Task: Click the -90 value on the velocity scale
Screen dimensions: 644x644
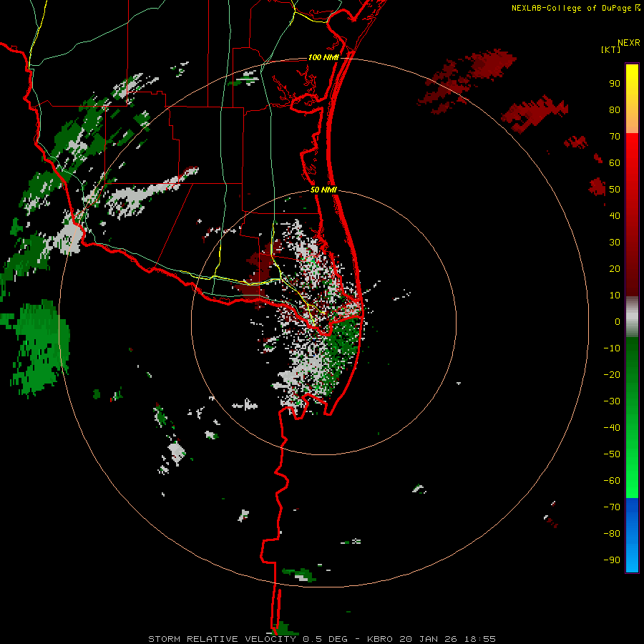Action: point(612,560)
